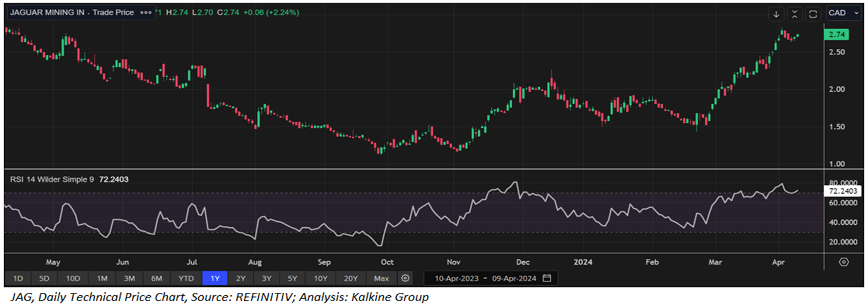This screenshot has height=306, width=868.
Task: Open the CAD currency dropdown
Action: [x=842, y=14]
